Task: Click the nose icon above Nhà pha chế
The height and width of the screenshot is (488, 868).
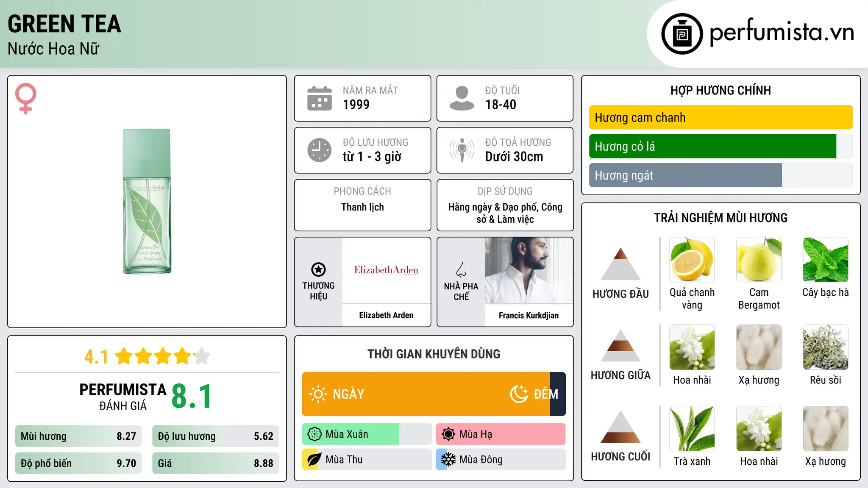Action: pyautogui.click(x=461, y=269)
